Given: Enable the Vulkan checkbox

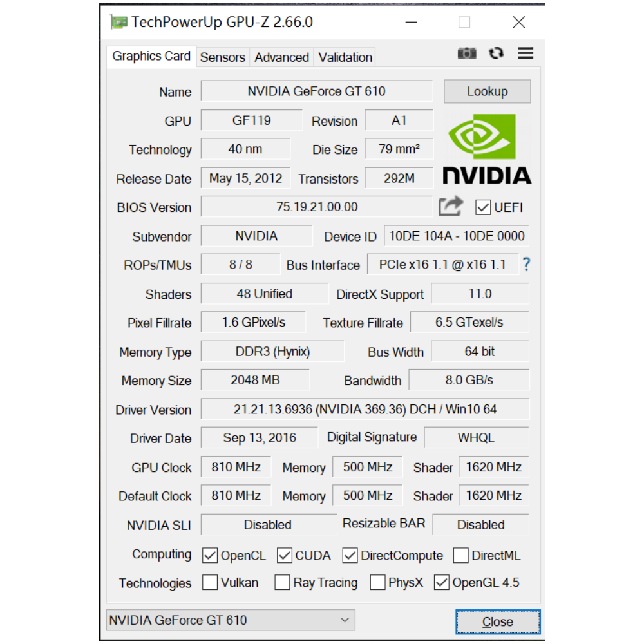Looking at the screenshot, I should [210, 582].
